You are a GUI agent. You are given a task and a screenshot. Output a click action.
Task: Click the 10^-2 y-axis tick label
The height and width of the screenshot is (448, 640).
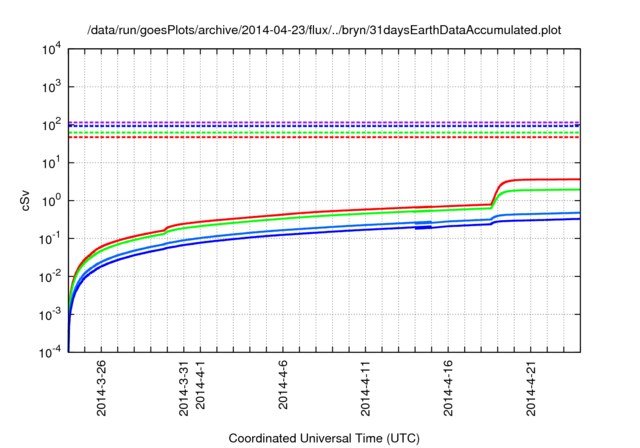pos(52,277)
